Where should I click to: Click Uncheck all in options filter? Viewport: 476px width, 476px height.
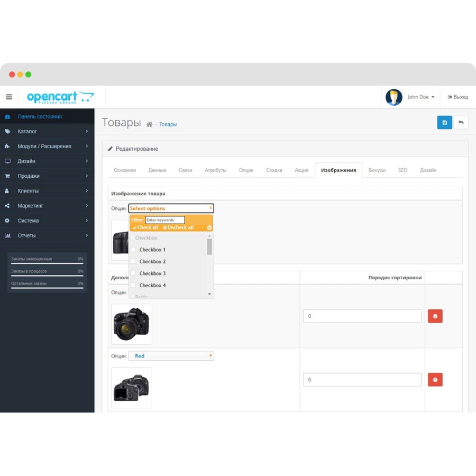click(178, 227)
